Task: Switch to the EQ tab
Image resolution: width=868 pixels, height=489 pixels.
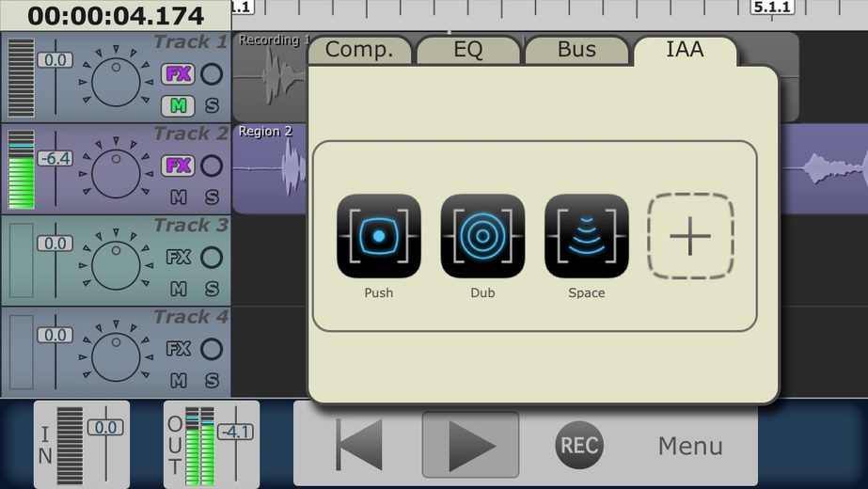Action: 468,50
